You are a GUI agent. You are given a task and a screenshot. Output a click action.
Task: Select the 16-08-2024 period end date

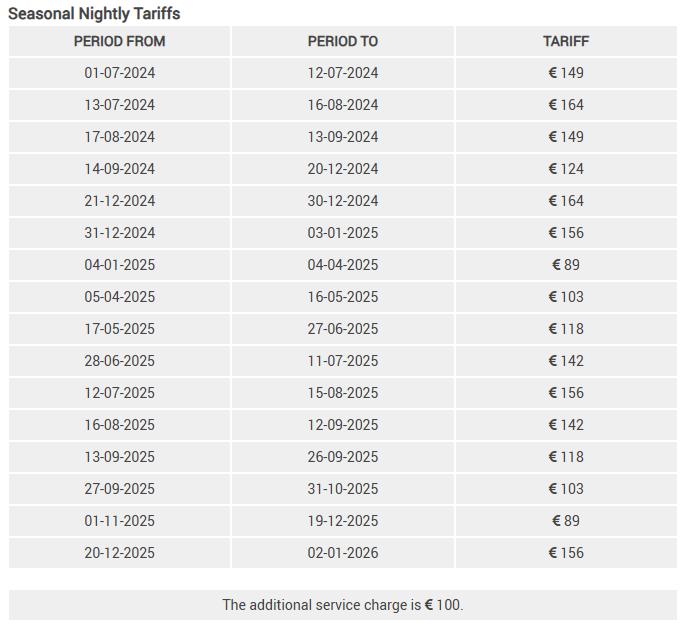[343, 105]
